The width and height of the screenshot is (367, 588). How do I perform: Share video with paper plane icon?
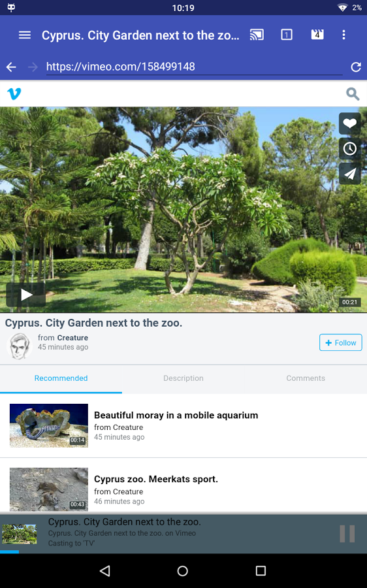350,174
